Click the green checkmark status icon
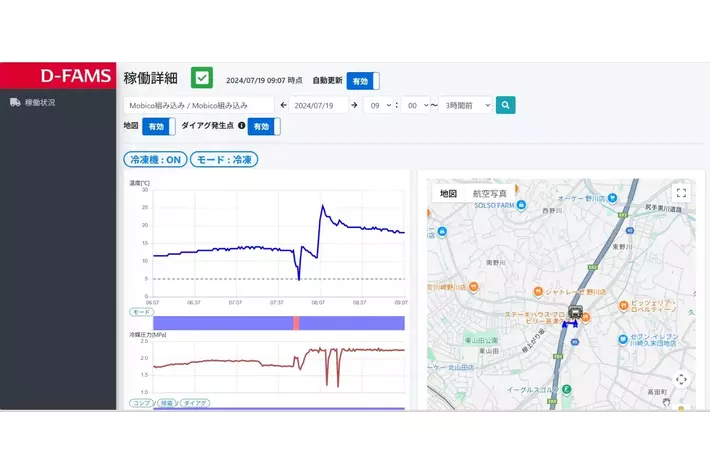This screenshot has height=474, width=710. click(202, 78)
